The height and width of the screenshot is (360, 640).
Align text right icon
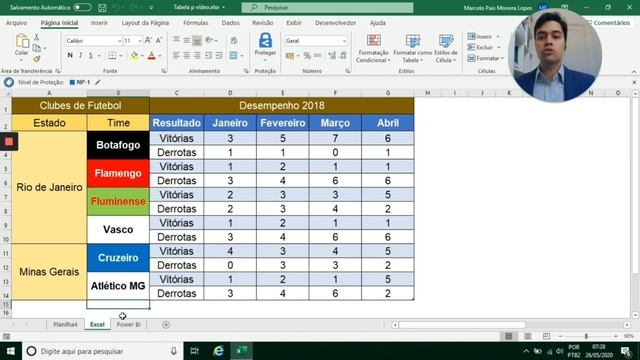pyautogui.click(x=197, y=56)
